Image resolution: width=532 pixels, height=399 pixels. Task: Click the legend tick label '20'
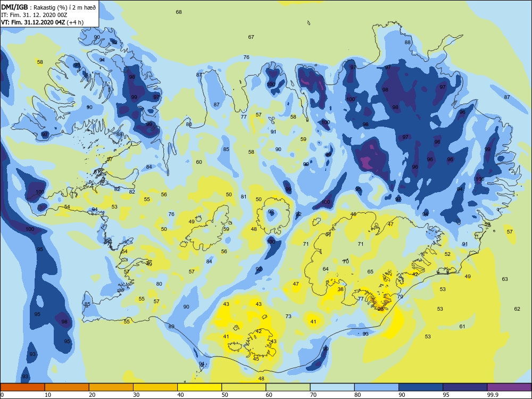click(92, 395)
